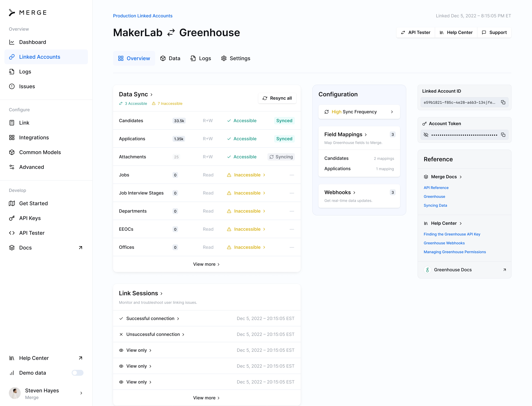Viewport: 532px width, 406px height.
Task: Click the Linked Account ID value field
Action: pos(464,102)
